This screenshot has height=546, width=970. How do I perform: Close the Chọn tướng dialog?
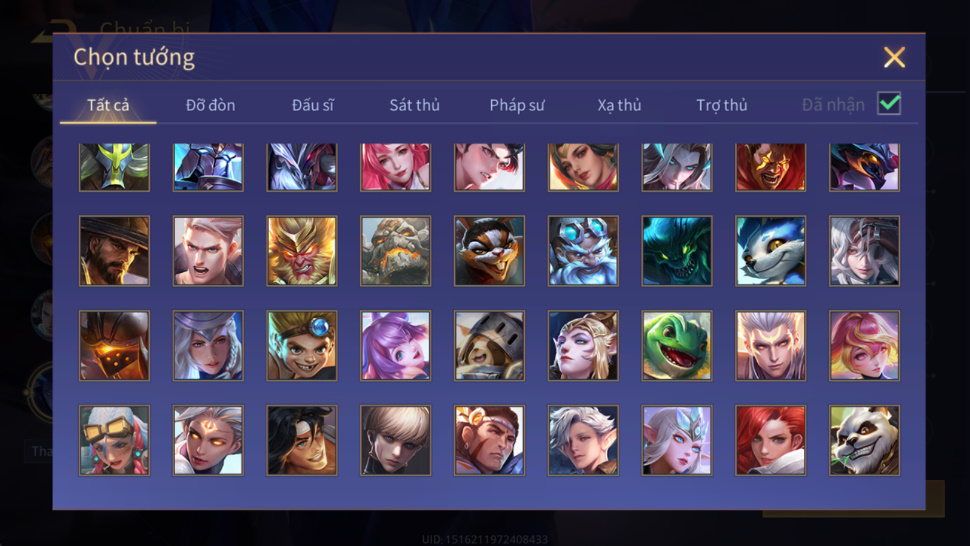pos(894,58)
